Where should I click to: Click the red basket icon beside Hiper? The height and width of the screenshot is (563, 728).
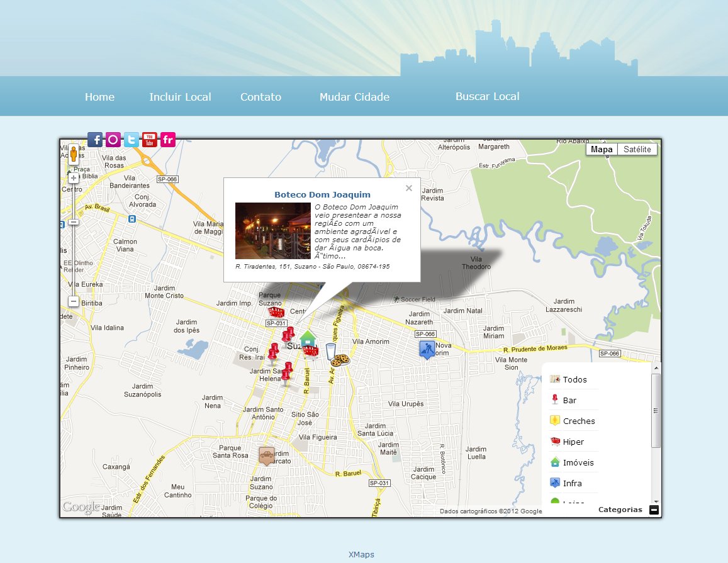tap(555, 441)
